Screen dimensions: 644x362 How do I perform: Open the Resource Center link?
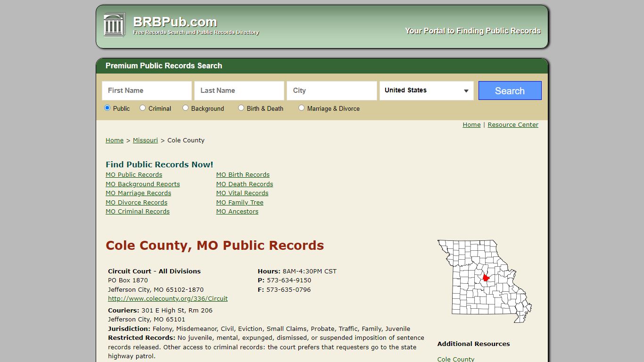(513, 125)
